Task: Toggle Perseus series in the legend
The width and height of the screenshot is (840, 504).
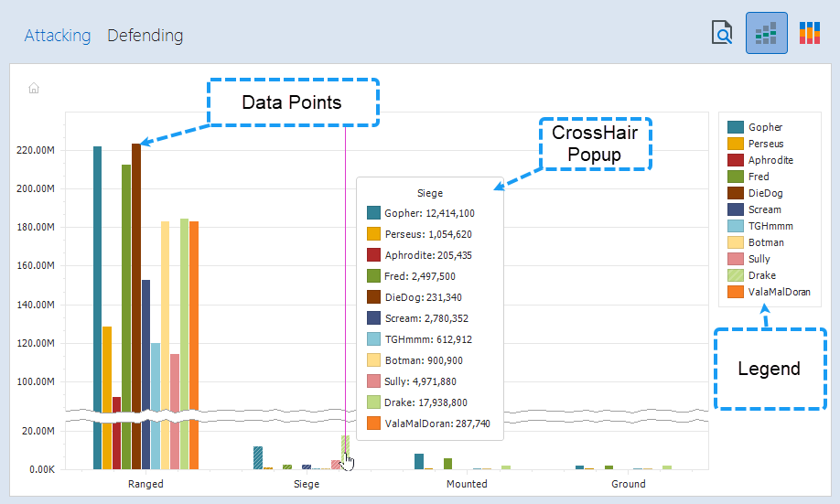Action: 765,144
